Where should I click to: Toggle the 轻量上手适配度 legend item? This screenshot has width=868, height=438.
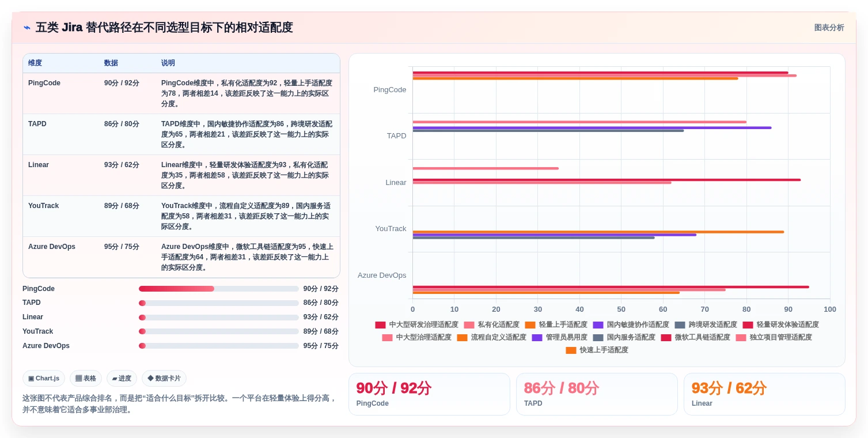pos(556,325)
